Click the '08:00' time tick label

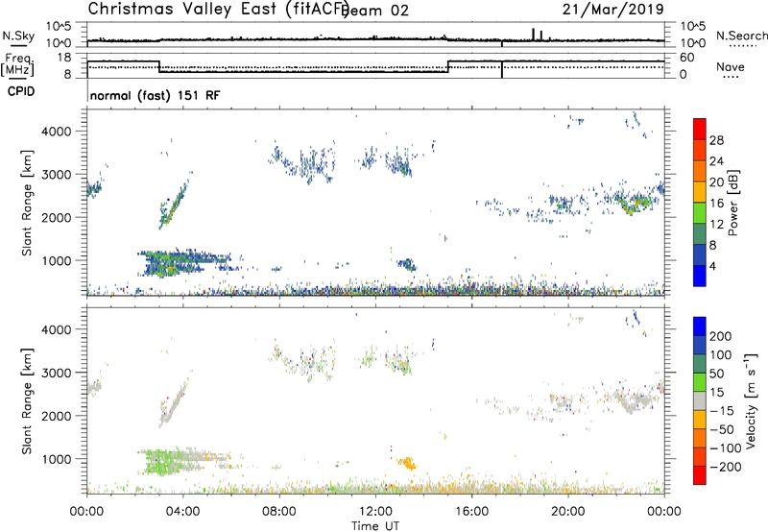coord(279,512)
